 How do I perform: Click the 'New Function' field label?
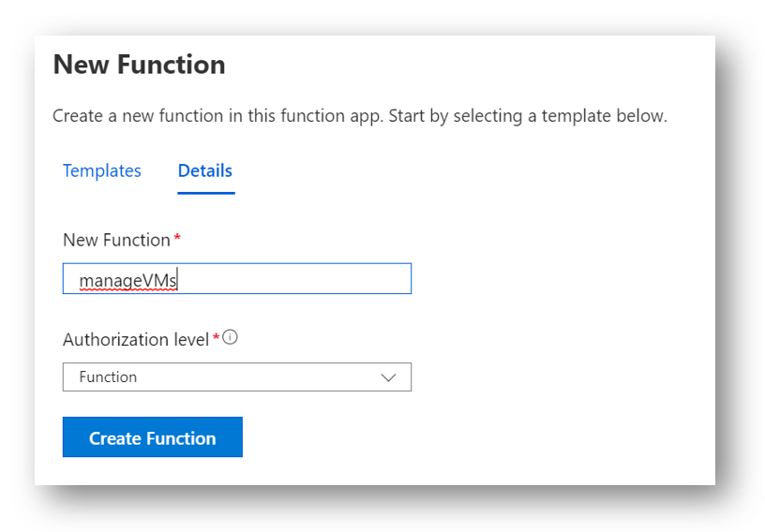pos(116,240)
